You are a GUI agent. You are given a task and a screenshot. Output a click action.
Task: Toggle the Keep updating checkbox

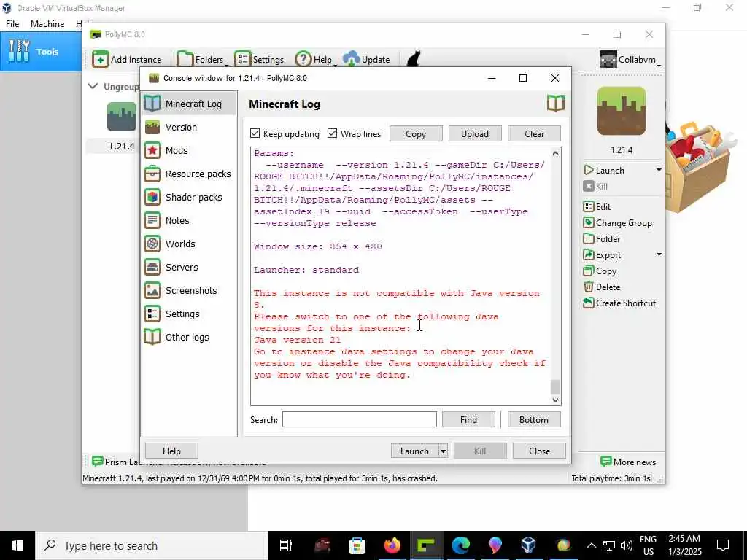[x=255, y=133]
